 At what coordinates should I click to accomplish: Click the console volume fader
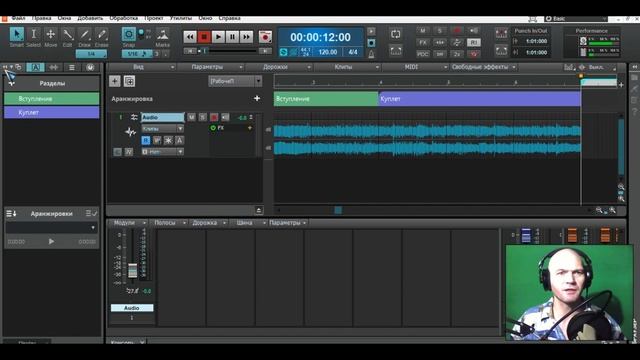pyautogui.click(x=133, y=271)
